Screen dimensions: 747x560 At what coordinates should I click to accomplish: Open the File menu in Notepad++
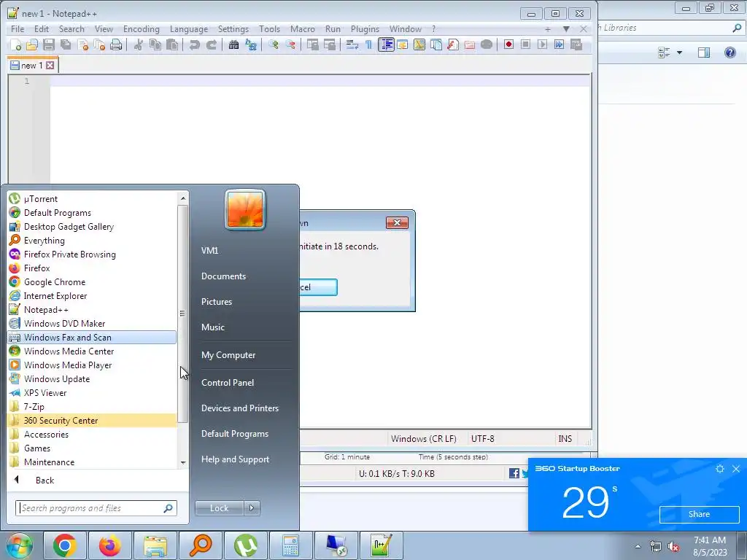[x=18, y=29]
